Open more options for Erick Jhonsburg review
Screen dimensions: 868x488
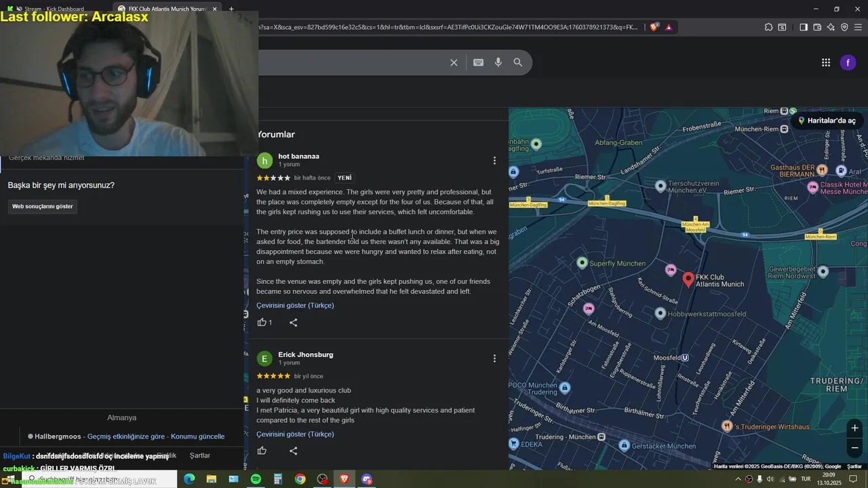(x=494, y=359)
